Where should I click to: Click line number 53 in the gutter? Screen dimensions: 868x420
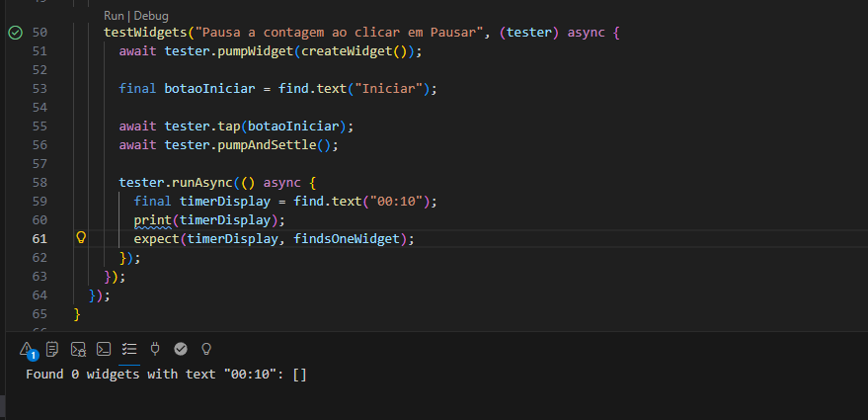click(39, 89)
